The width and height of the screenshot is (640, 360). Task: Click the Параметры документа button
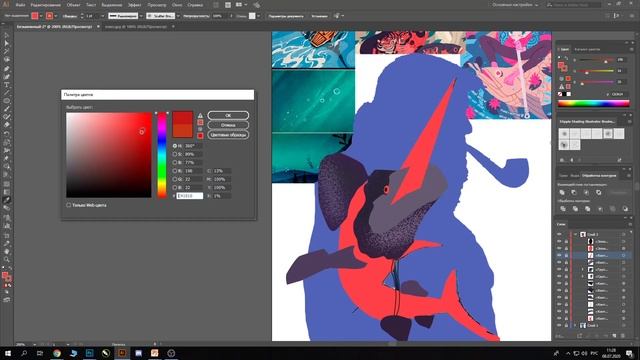(286, 16)
